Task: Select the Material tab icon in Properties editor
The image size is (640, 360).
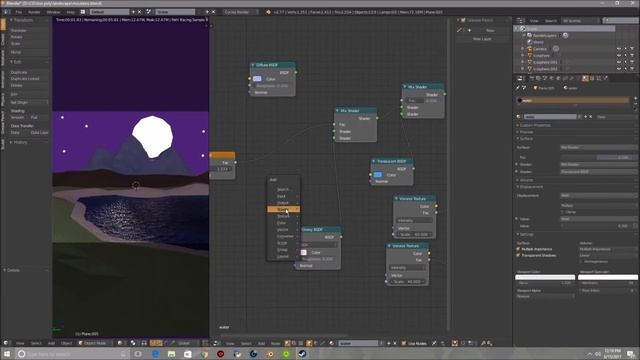Action: pyautogui.click(x=585, y=78)
